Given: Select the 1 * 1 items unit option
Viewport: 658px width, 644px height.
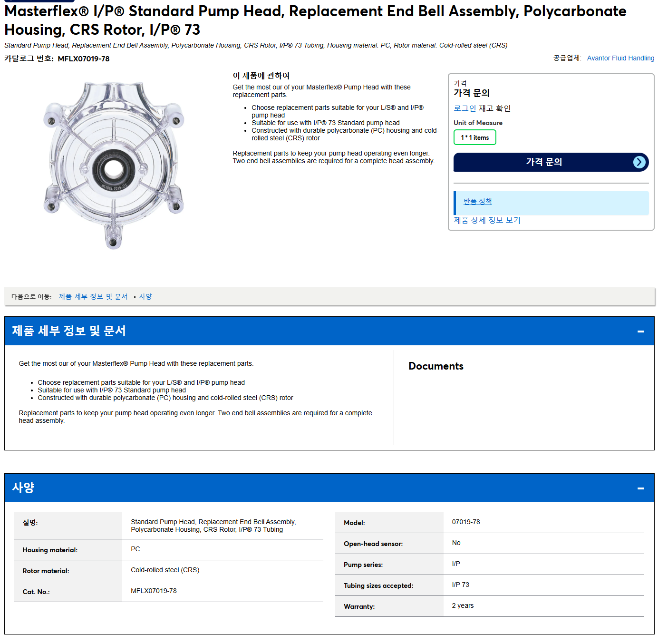Looking at the screenshot, I should click(474, 137).
